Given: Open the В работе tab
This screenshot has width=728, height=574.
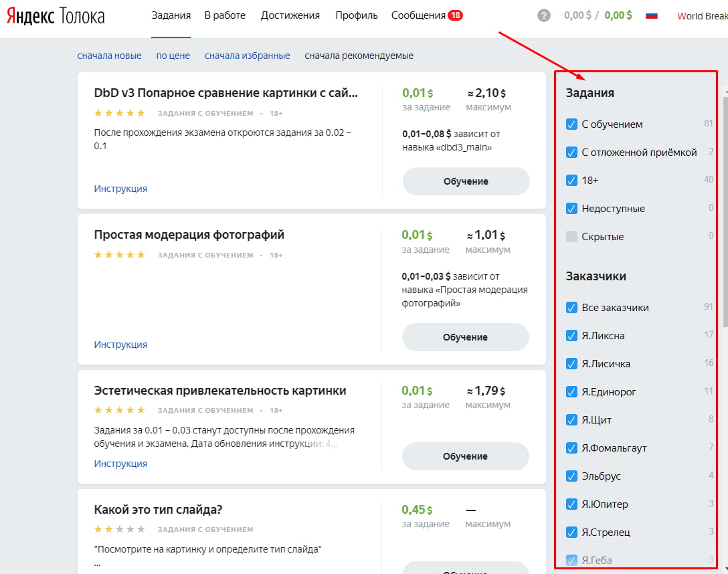Looking at the screenshot, I should tap(225, 15).
